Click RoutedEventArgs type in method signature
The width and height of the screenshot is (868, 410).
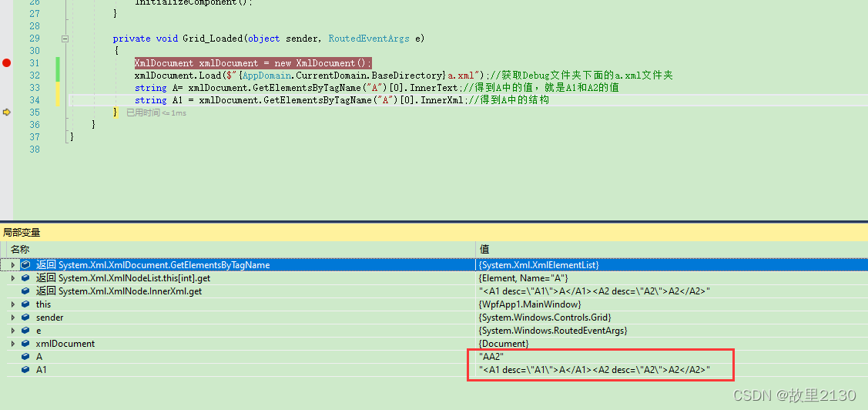369,39
